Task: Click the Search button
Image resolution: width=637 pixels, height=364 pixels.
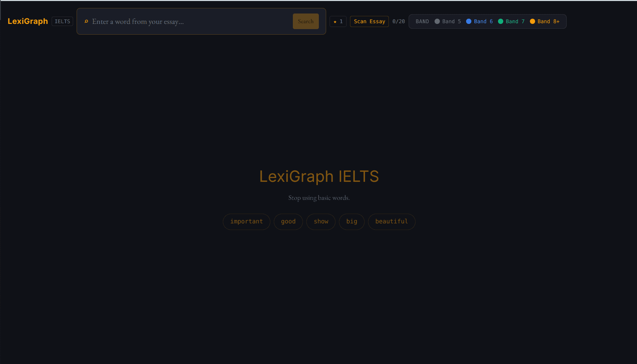Action: [306, 21]
